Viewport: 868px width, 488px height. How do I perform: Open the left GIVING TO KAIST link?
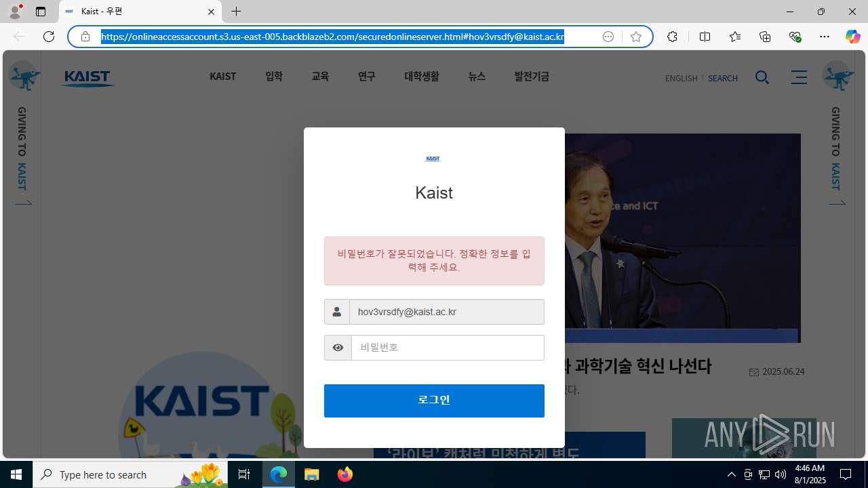click(22, 155)
